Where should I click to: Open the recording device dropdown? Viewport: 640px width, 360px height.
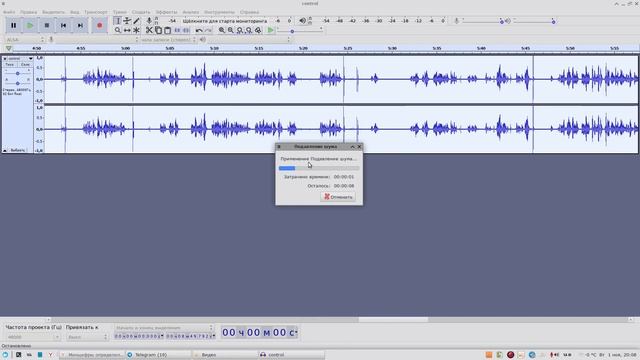coord(97,40)
